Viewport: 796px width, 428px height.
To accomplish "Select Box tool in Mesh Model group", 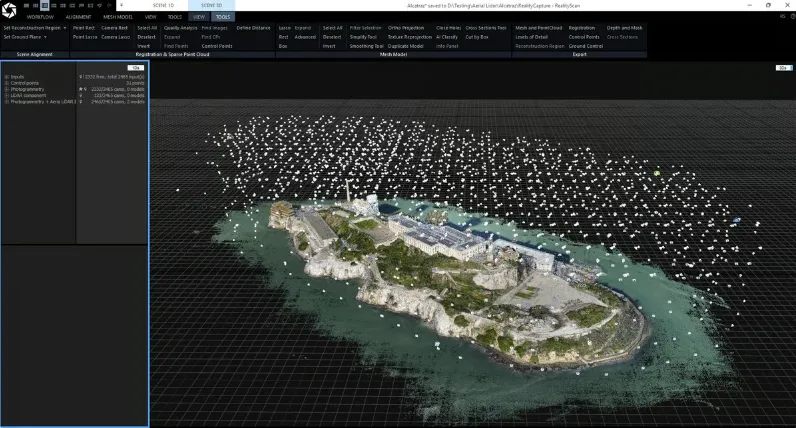I will click(283, 46).
